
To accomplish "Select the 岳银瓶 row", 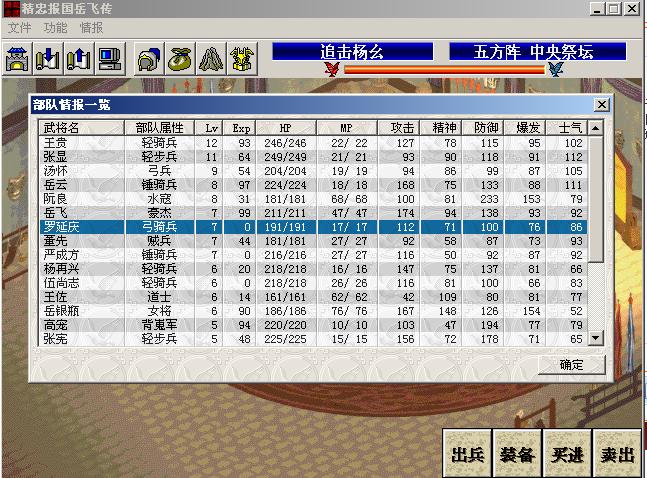I will [313, 311].
